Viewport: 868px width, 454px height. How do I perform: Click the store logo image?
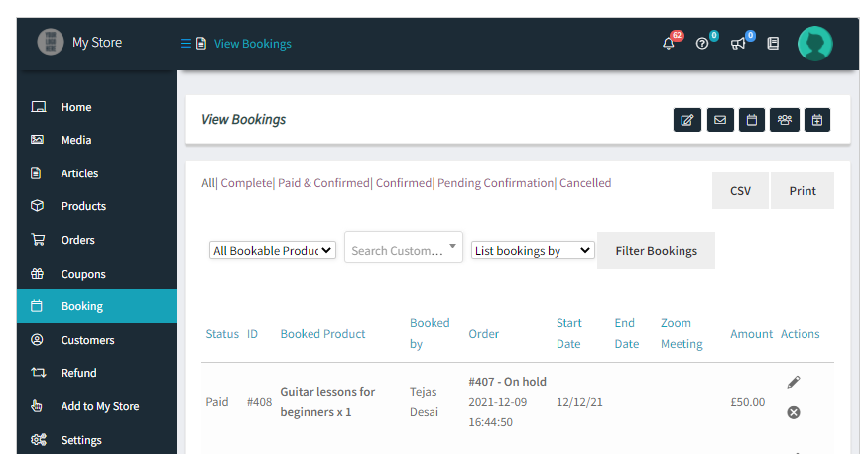(x=51, y=42)
